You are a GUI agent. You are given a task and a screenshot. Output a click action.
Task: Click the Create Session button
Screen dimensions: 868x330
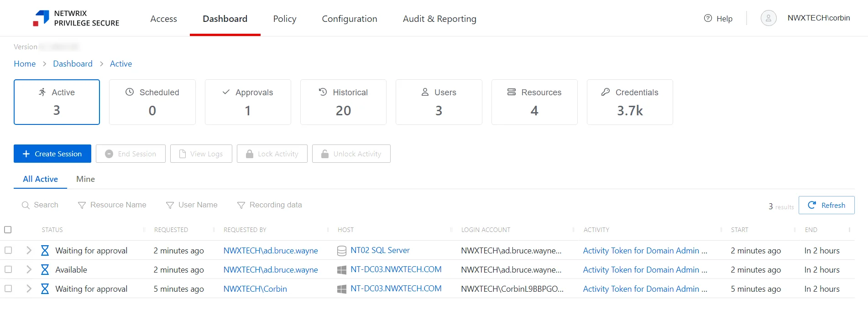coord(52,154)
